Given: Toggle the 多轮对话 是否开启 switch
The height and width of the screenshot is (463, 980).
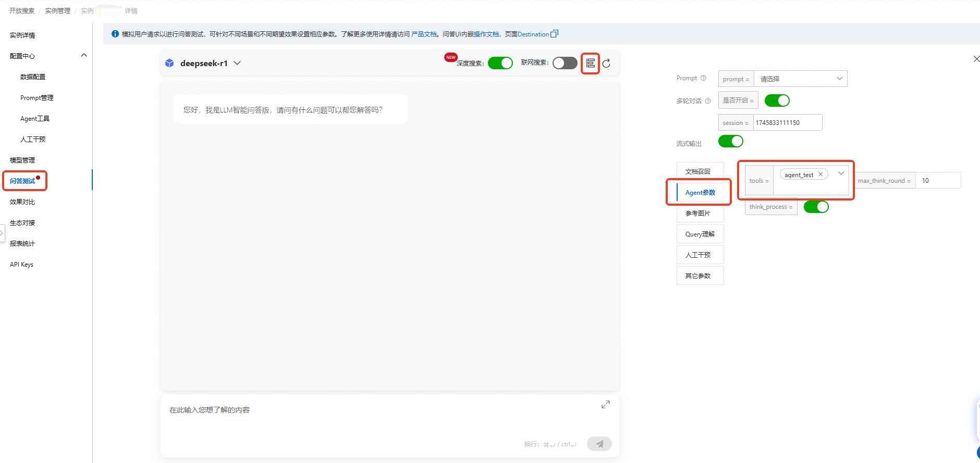Looking at the screenshot, I should click(x=777, y=101).
